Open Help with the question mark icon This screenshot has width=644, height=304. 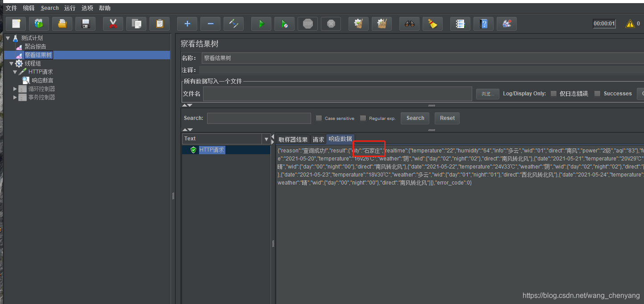pyautogui.click(x=484, y=24)
